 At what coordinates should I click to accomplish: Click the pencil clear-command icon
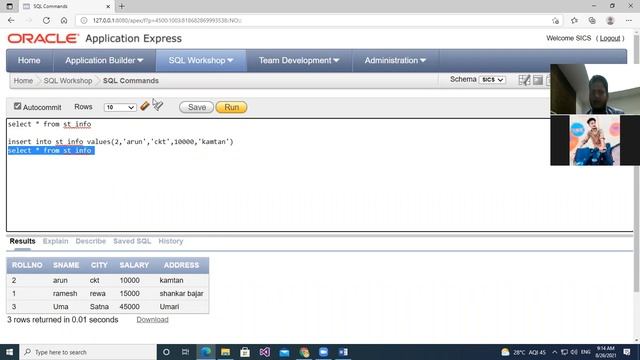145,106
